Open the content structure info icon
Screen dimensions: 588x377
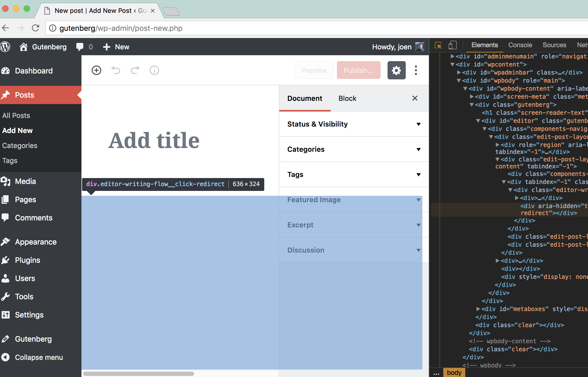154,70
